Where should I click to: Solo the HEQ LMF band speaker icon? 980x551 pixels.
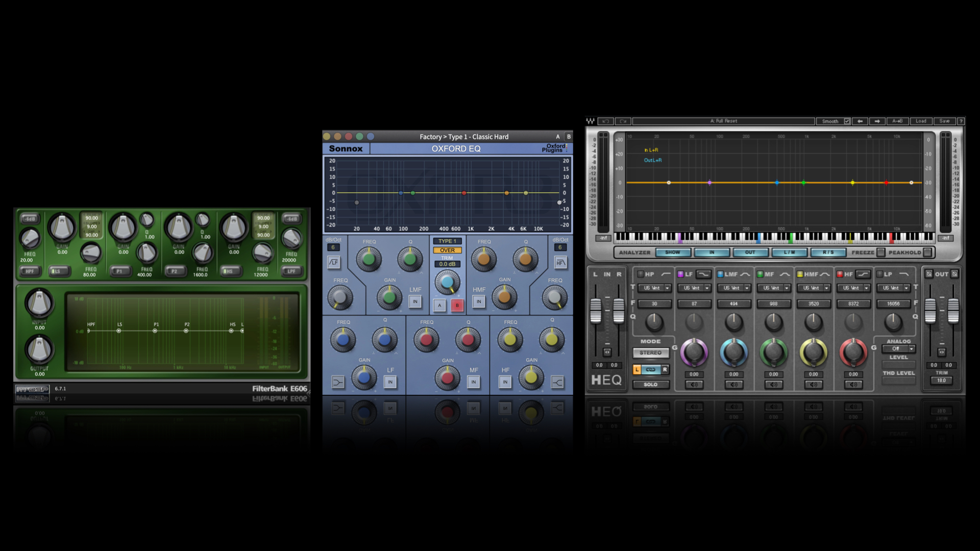point(734,384)
